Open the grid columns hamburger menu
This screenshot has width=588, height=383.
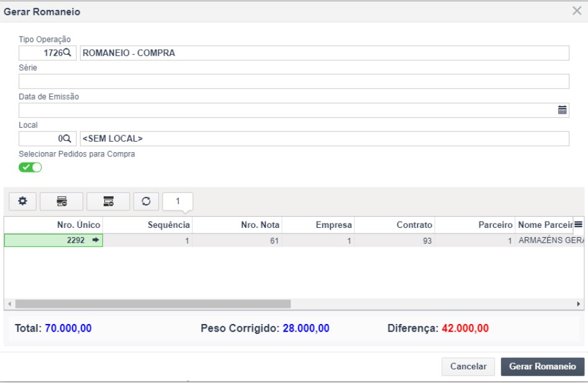pos(578,225)
